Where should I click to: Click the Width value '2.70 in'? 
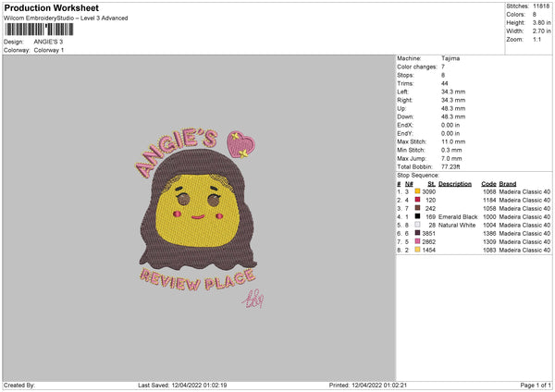point(541,31)
